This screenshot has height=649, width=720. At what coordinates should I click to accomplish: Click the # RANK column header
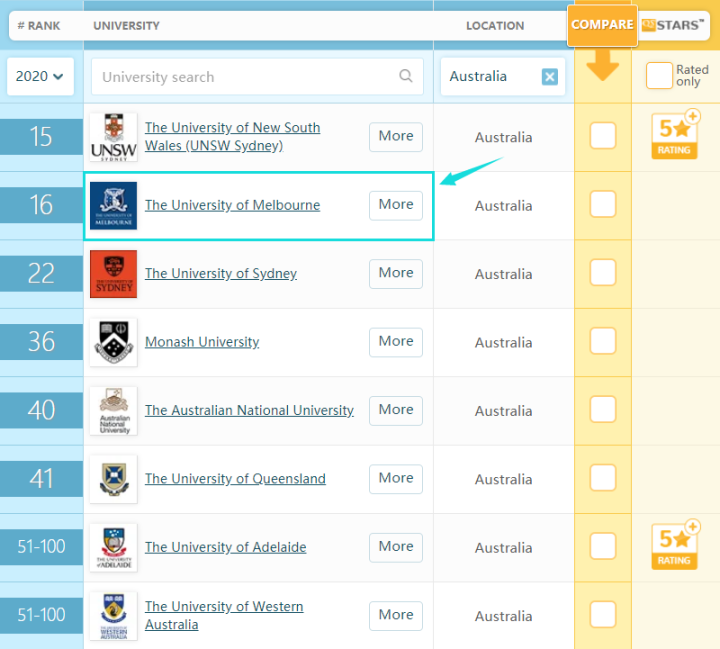[39, 26]
